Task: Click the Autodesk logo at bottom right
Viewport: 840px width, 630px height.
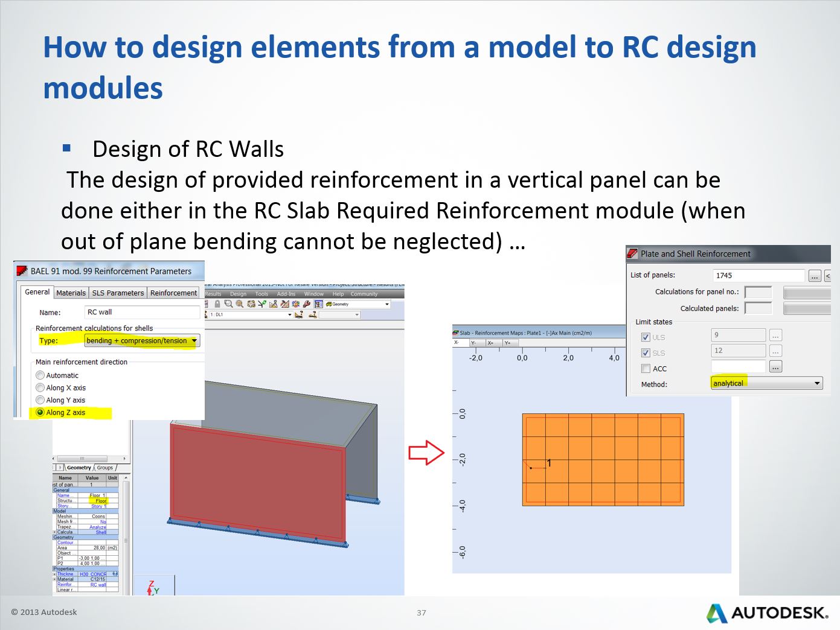Action: click(767, 612)
